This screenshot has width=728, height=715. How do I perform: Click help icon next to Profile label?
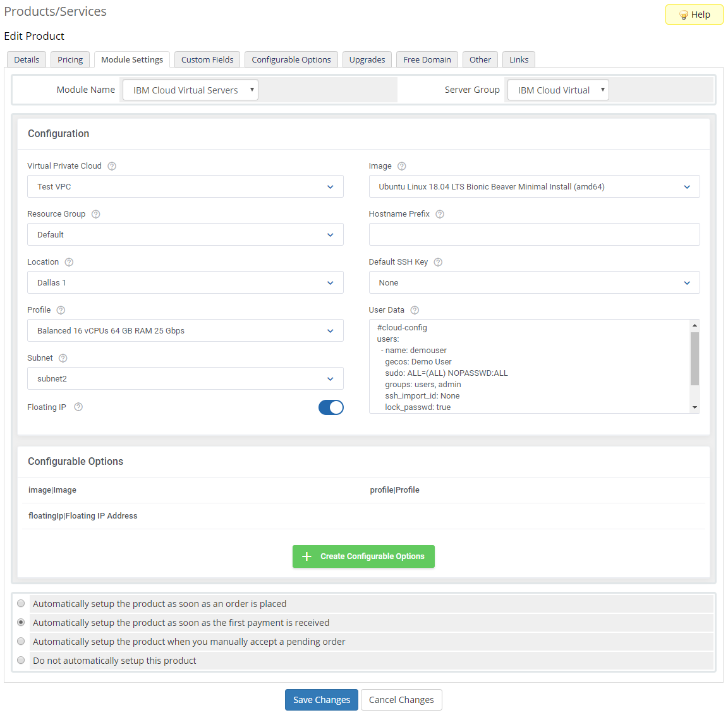(61, 310)
